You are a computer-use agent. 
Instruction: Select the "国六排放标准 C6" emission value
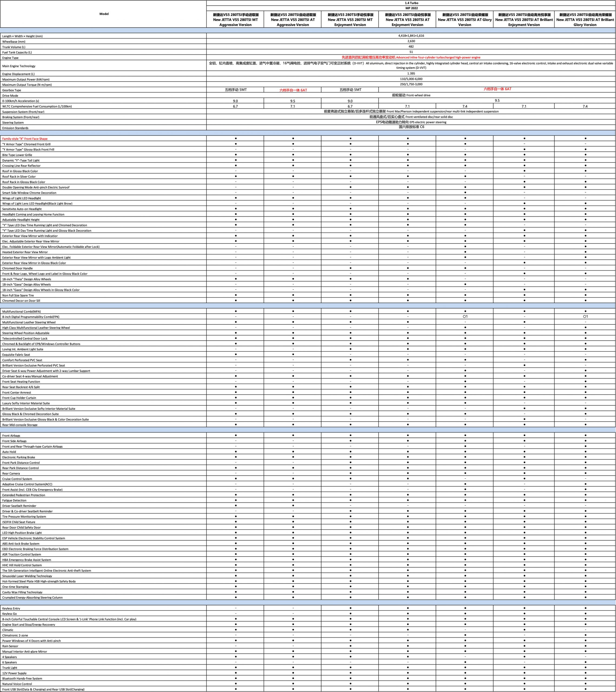click(411, 127)
